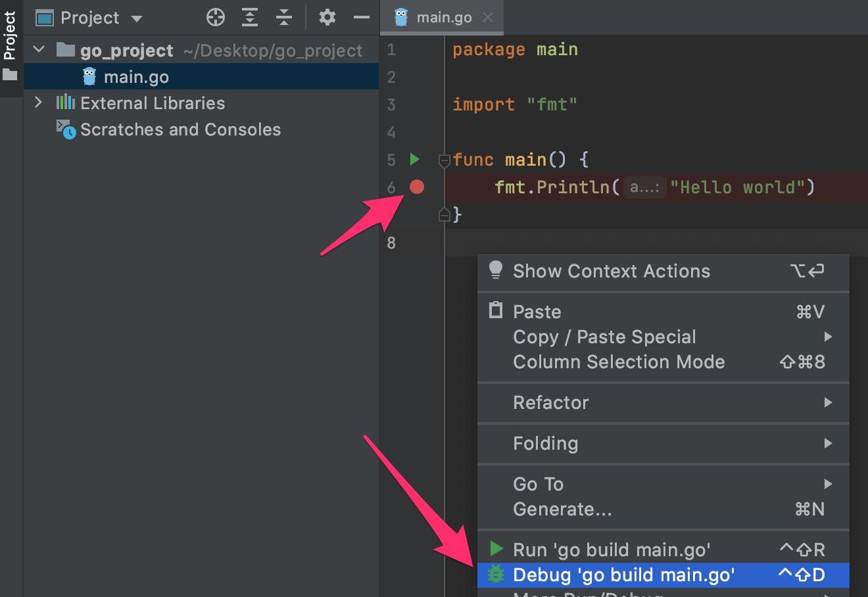Open Refactor submenu
This screenshot has width=868, height=597.
[663, 402]
